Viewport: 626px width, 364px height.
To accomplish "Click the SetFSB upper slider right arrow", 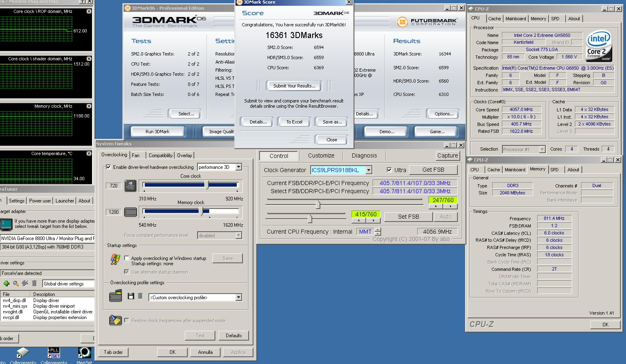I will click(450, 206).
